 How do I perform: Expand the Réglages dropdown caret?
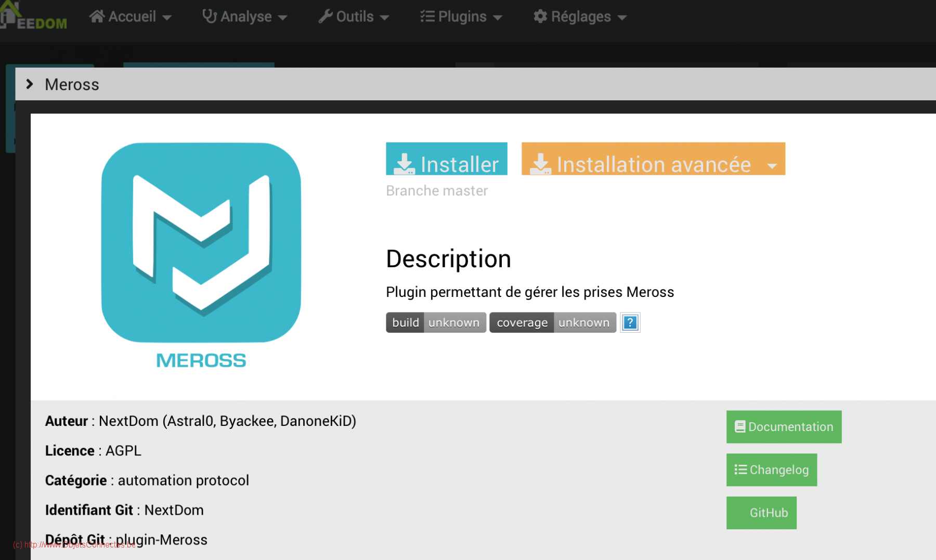click(622, 18)
